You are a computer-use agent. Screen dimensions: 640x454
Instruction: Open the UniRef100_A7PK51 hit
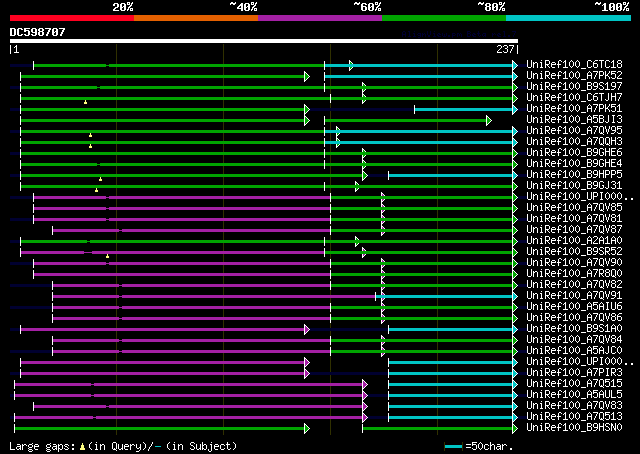574,109
